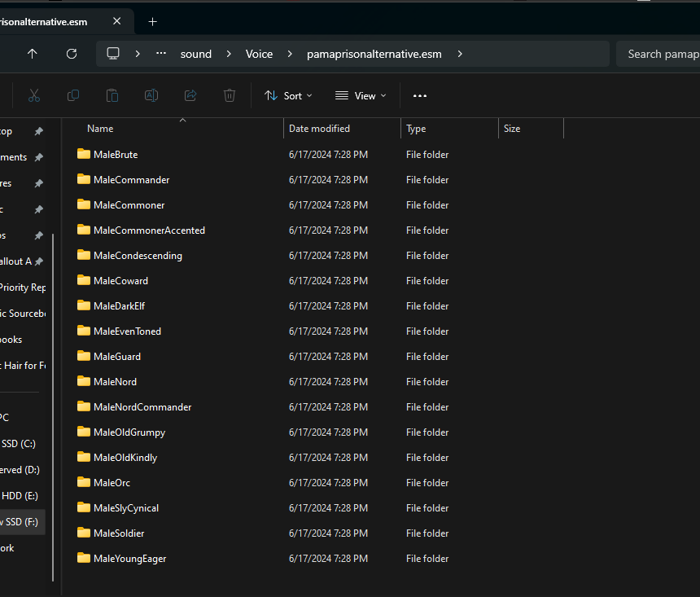Select the MaleCommander folder icon
This screenshot has height=597, width=700.
coord(84,179)
